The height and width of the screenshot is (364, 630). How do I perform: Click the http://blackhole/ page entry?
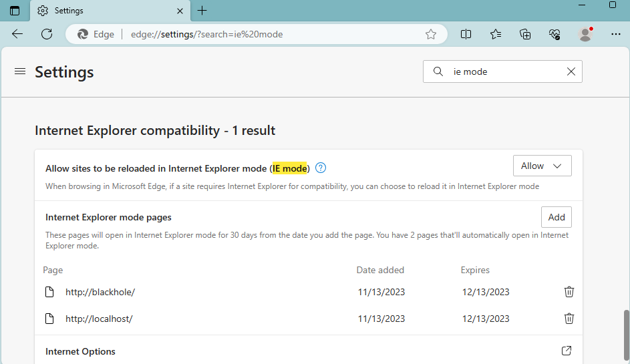(x=100, y=292)
